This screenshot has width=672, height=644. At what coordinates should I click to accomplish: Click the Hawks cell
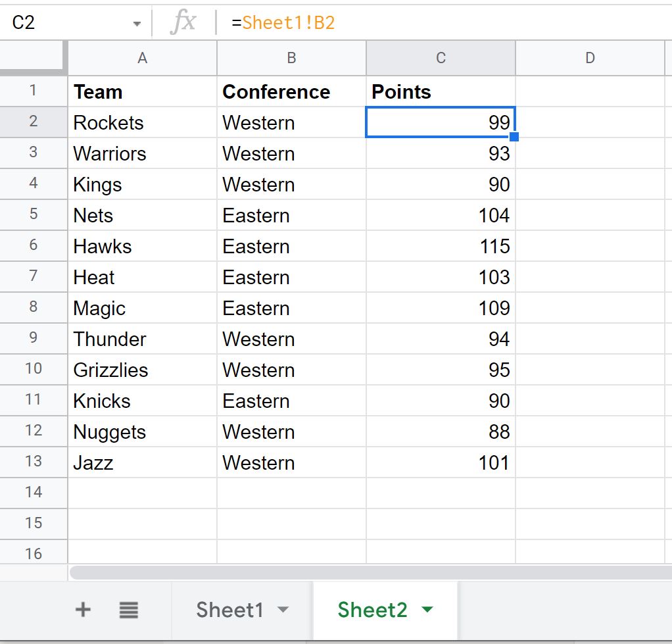pyautogui.click(x=142, y=245)
